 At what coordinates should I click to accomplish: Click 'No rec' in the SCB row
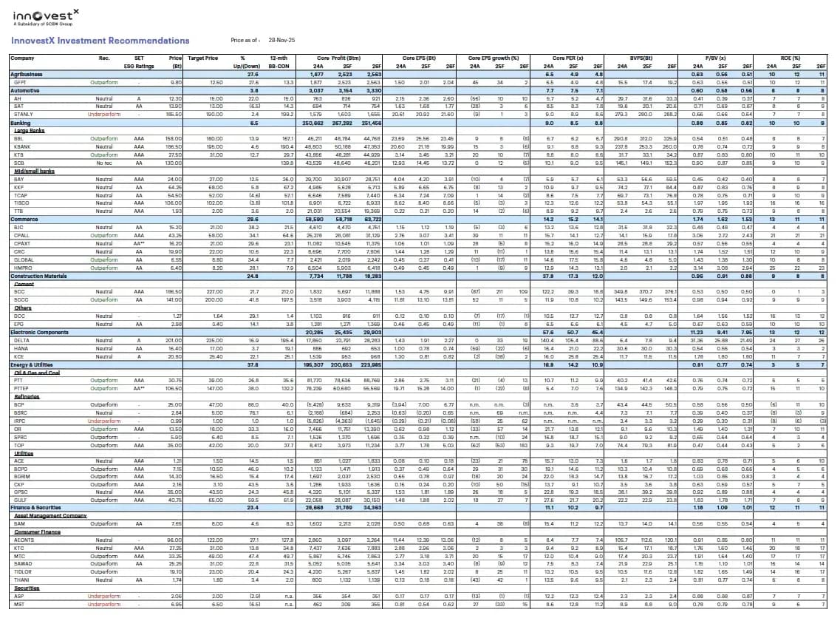click(x=104, y=163)
